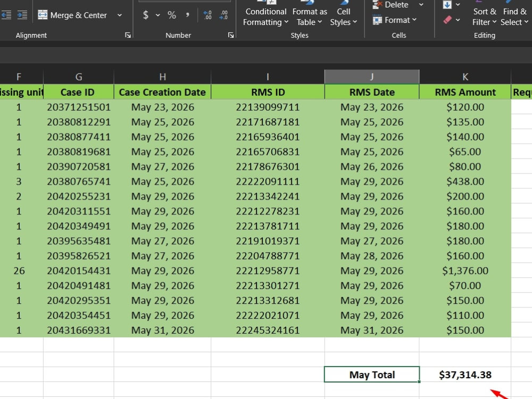Increase indent of the cell contents
This screenshot has height=399, width=532.
(x=22, y=15)
